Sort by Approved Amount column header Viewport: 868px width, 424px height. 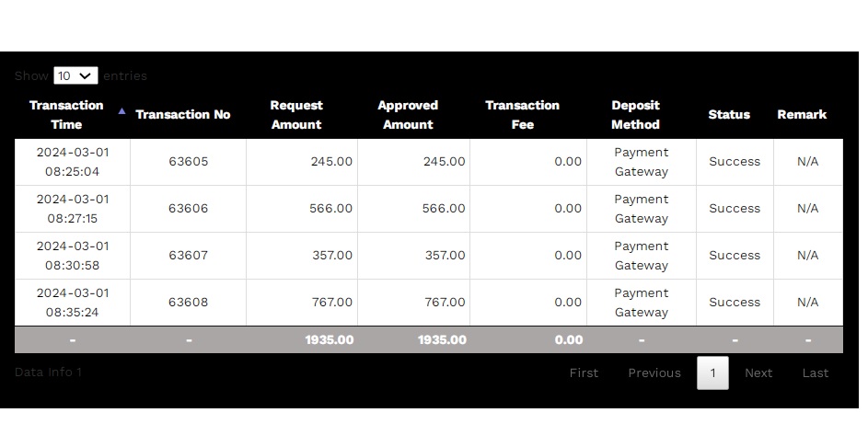coord(408,115)
